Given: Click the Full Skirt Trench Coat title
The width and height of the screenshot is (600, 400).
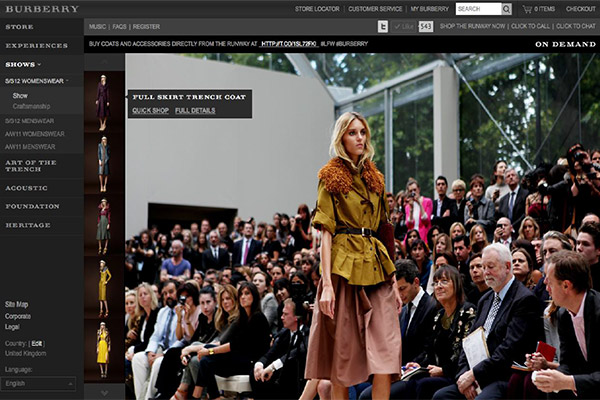Looking at the screenshot, I should (189, 97).
